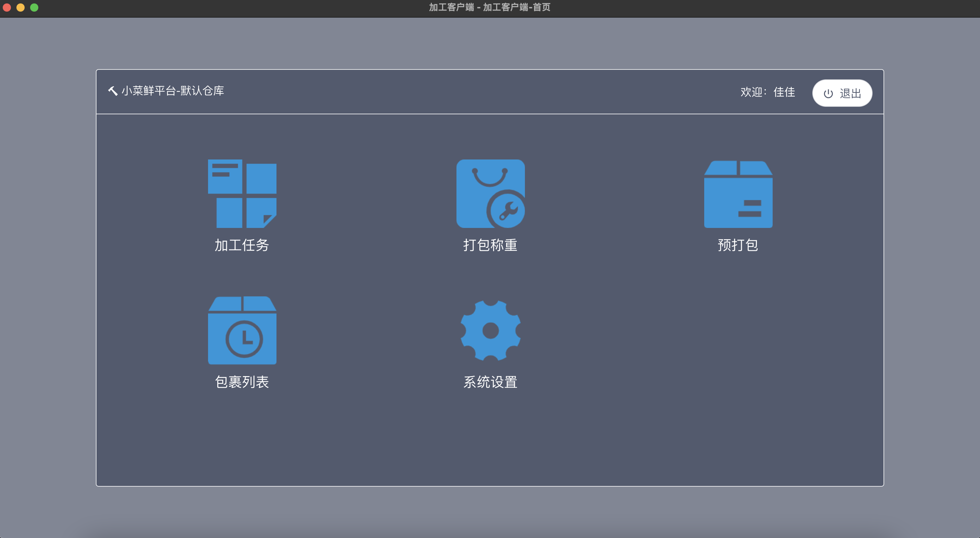The image size is (980, 538).
Task: Click the 打包称重 text label
Action: pos(490,245)
